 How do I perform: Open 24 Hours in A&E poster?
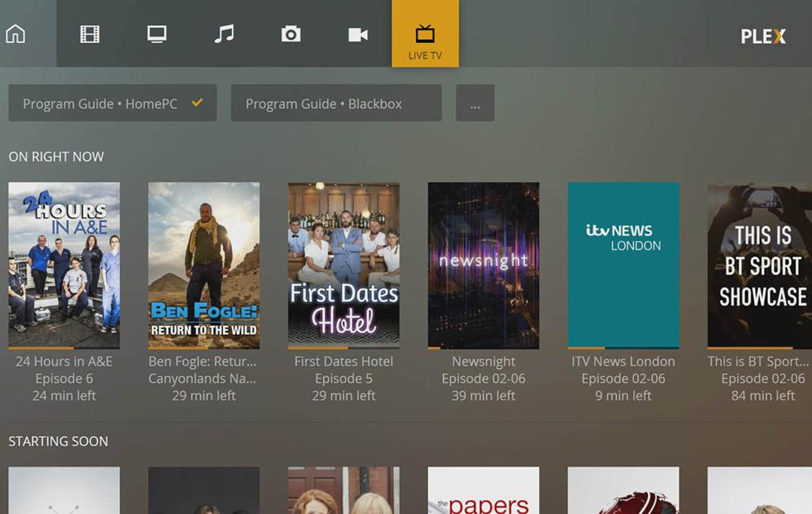65,264
